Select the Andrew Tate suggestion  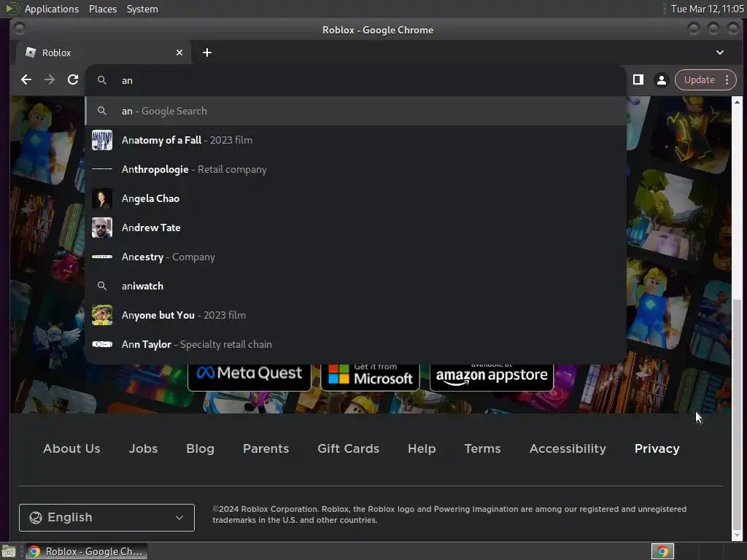click(355, 227)
